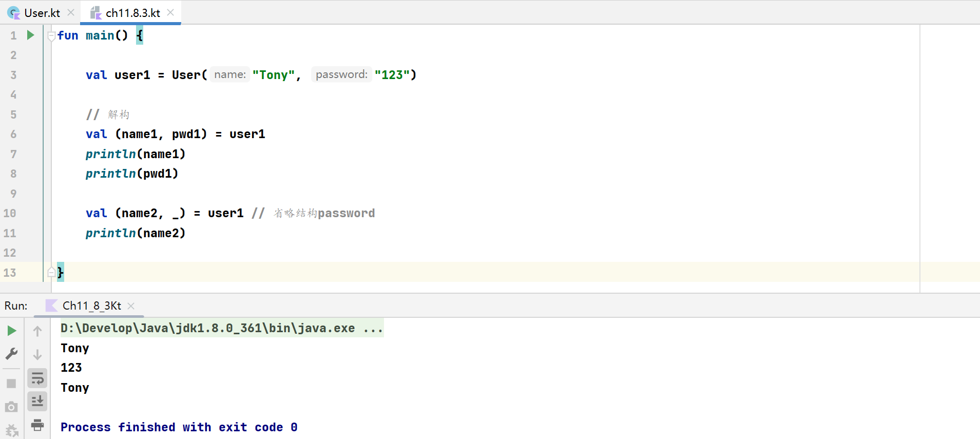Image resolution: width=980 pixels, height=439 pixels.
Task: Collapse closing brace fold marker at line 13
Action: point(51,272)
